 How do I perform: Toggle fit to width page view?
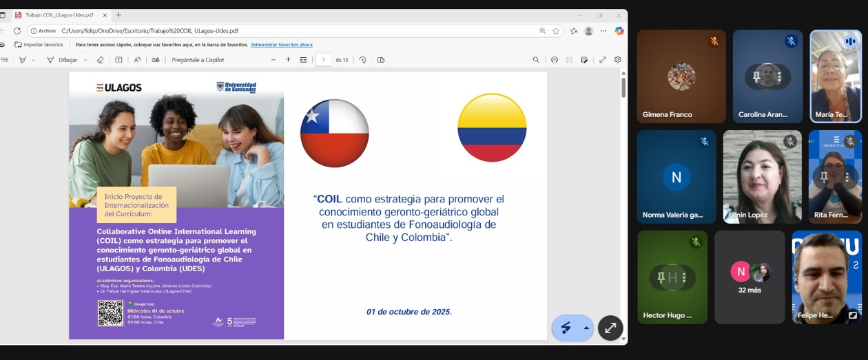tap(303, 60)
